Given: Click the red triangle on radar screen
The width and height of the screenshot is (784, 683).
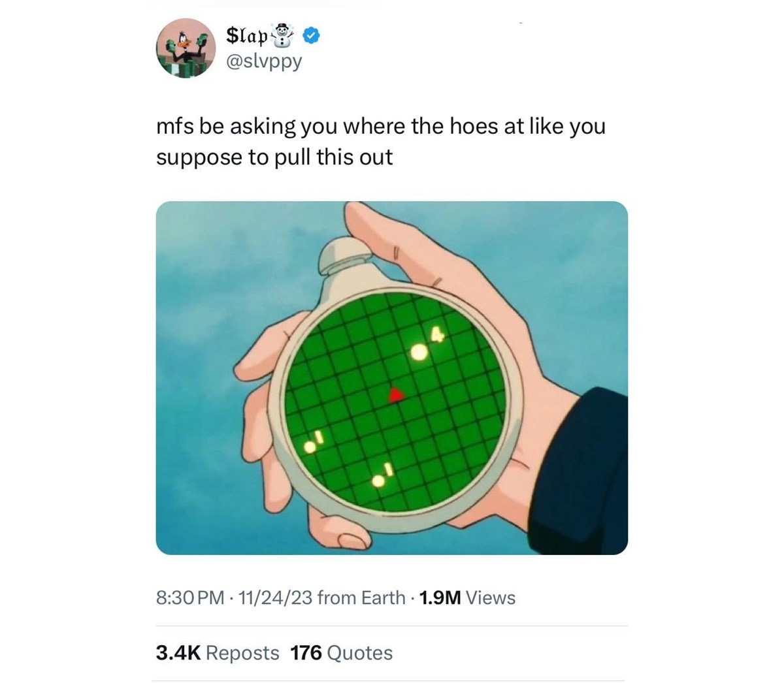Looking at the screenshot, I should (396, 394).
